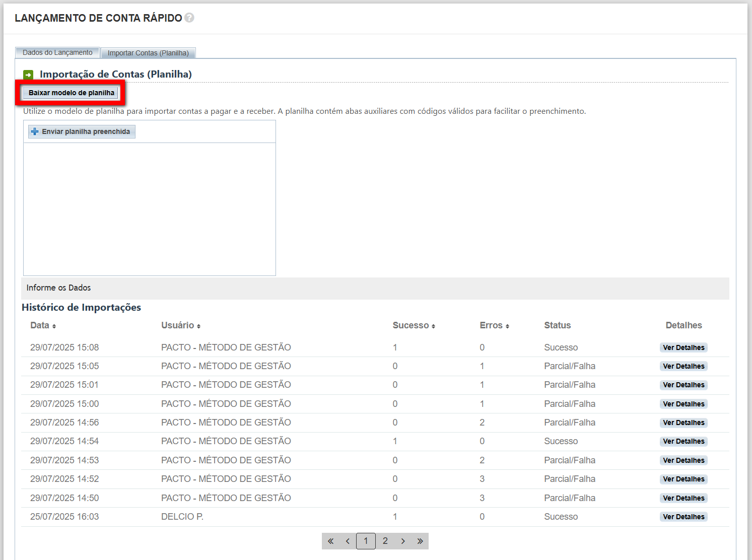Open Ver Detalhes for 29/07/2025 14:54 import
Screen dimensions: 752x560
coord(683,441)
